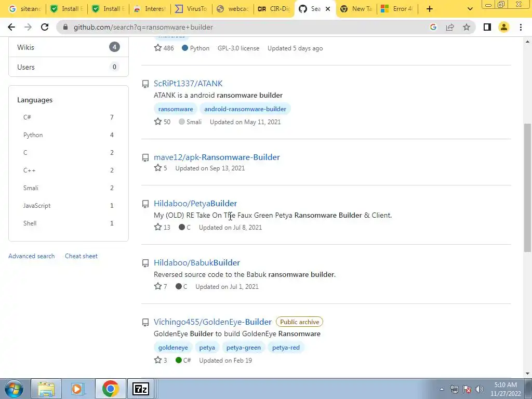
Task: Click the GPL-3.0 license text
Action: pyautogui.click(x=238, y=48)
